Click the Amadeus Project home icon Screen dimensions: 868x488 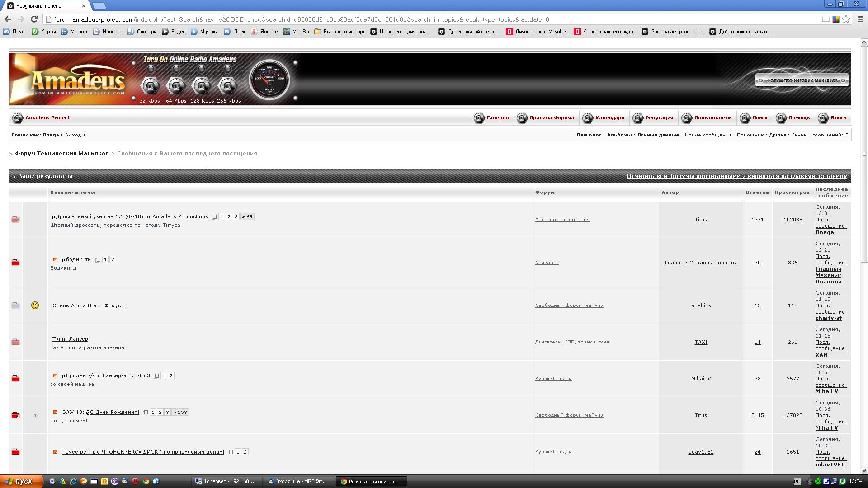(18, 118)
